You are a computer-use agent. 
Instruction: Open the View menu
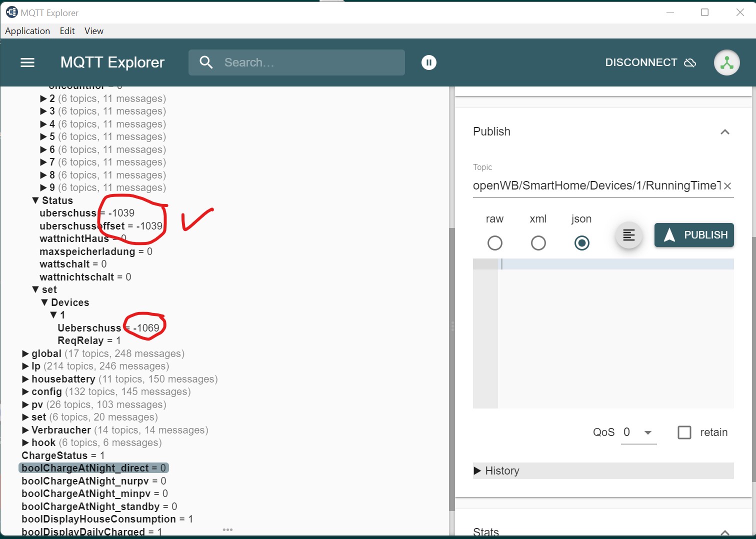94,31
